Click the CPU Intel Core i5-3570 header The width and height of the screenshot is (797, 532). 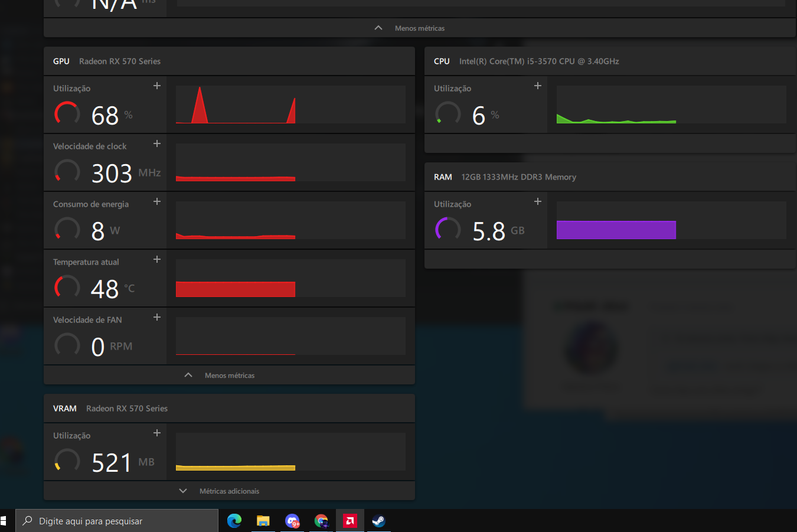click(x=610, y=61)
